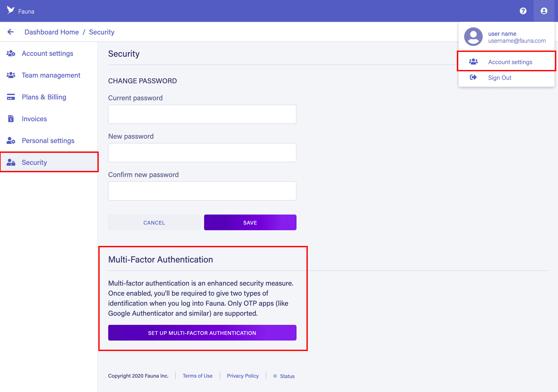Click the Team management icon
The image size is (558, 392).
tap(12, 75)
